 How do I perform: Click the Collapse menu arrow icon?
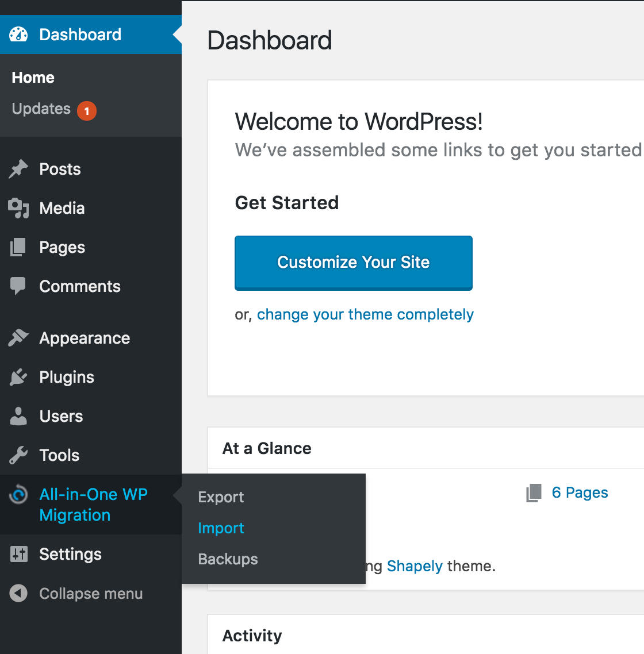point(18,593)
